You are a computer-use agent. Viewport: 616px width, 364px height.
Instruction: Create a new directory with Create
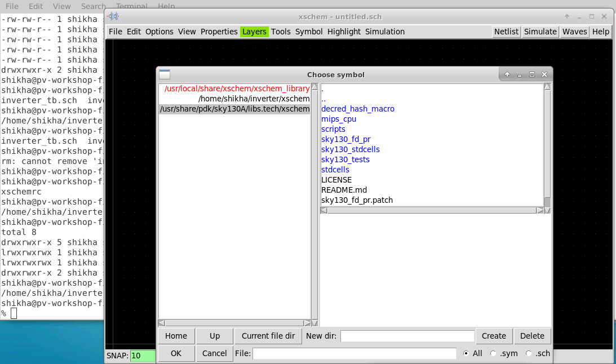[x=494, y=336]
